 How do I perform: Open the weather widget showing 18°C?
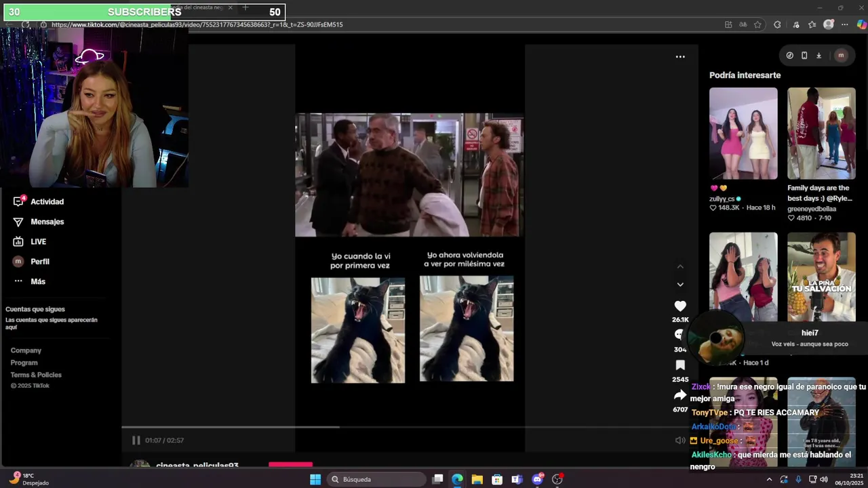(31, 479)
